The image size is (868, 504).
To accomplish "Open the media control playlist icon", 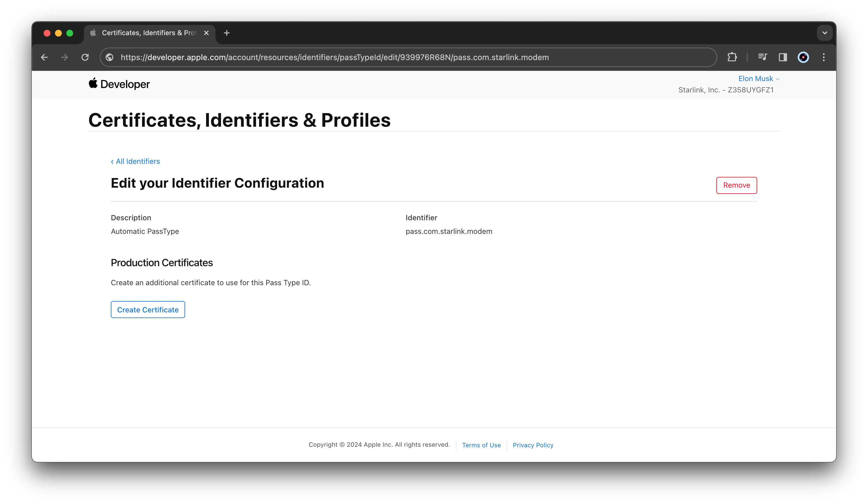I will 762,57.
